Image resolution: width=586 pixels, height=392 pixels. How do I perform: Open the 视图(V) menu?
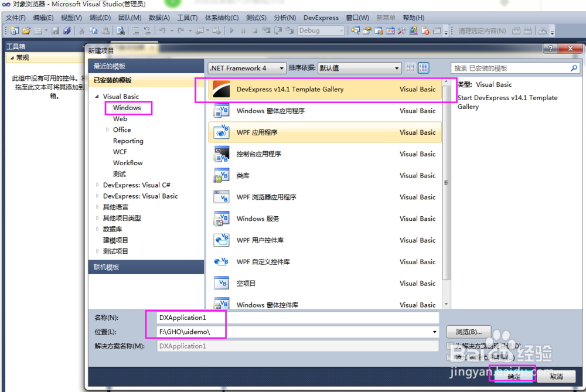point(71,18)
